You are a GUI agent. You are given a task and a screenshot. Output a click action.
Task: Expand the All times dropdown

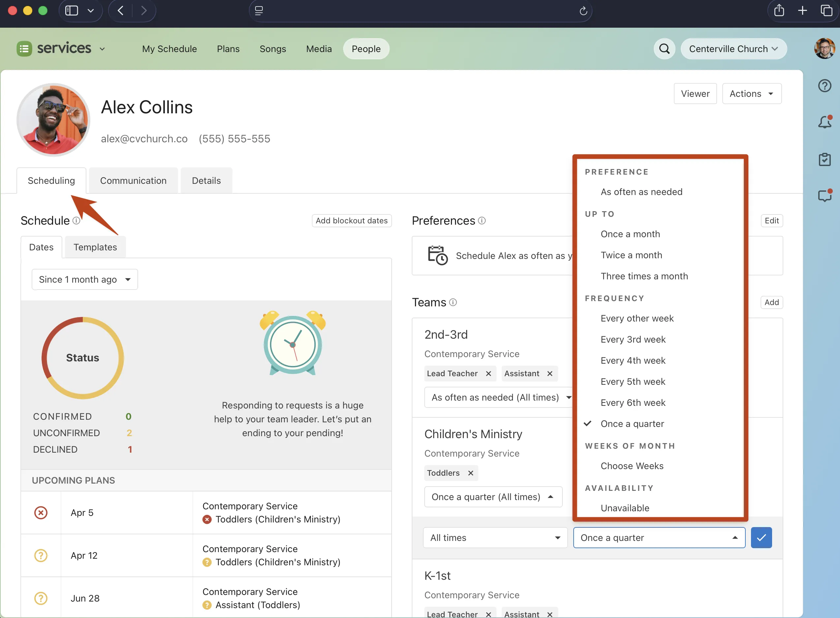click(x=495, y=538)
